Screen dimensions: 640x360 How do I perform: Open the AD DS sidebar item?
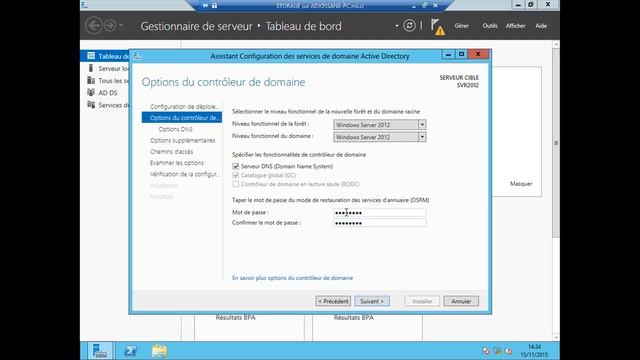point(103,93)
